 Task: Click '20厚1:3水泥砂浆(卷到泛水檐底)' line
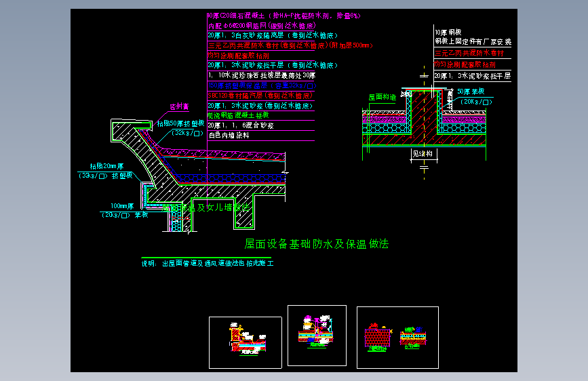260,106
